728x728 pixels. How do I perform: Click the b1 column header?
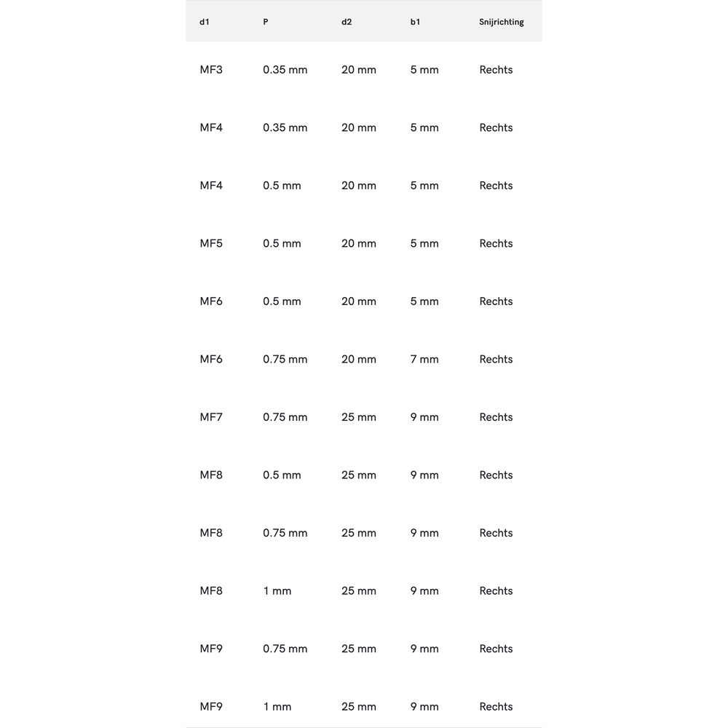pyautogui.click(x=415, y=22)
